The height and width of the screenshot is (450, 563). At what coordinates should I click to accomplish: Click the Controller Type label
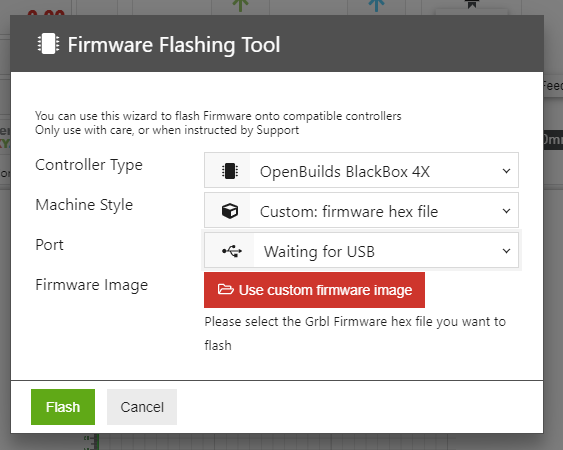point(89,165)
